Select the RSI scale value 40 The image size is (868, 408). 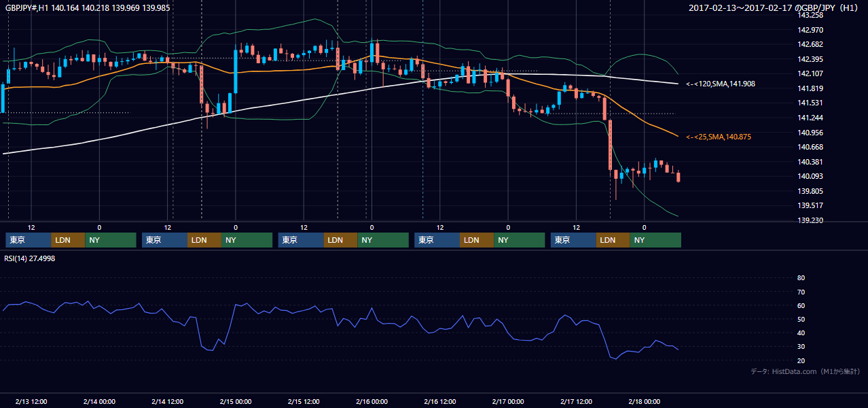pos(801,333)
